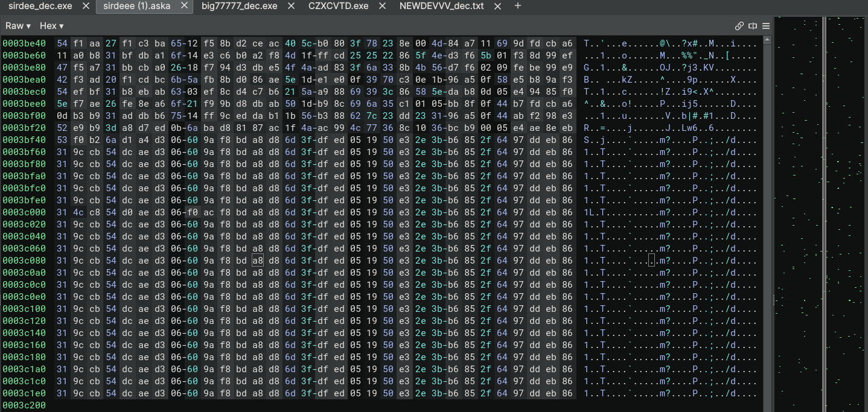Select address 0003c080
The image size is (868, 412).
[x=24, y=260]
